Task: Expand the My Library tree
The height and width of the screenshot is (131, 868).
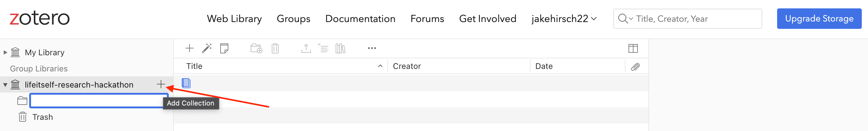Action: pyautogui.click(x=5, y=52)
